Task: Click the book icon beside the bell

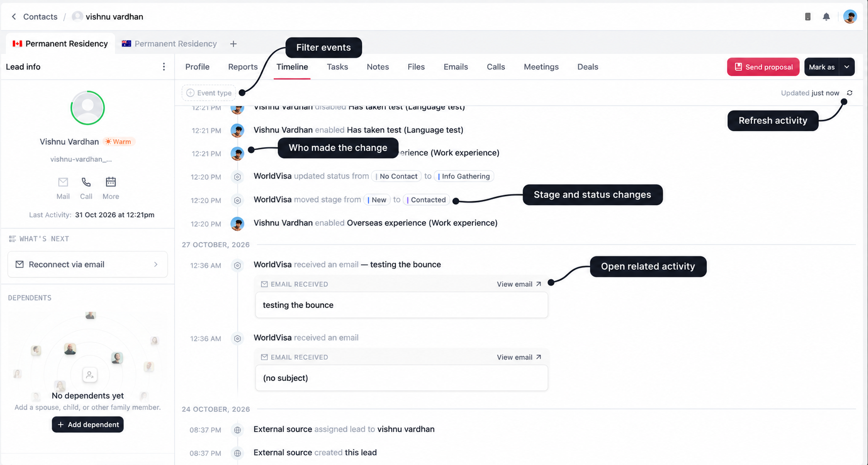Action: (x=808, y=17)
